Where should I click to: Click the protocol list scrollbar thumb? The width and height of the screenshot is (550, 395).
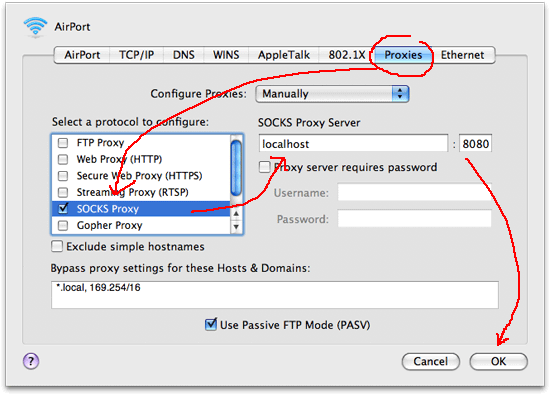coord(236,168)
